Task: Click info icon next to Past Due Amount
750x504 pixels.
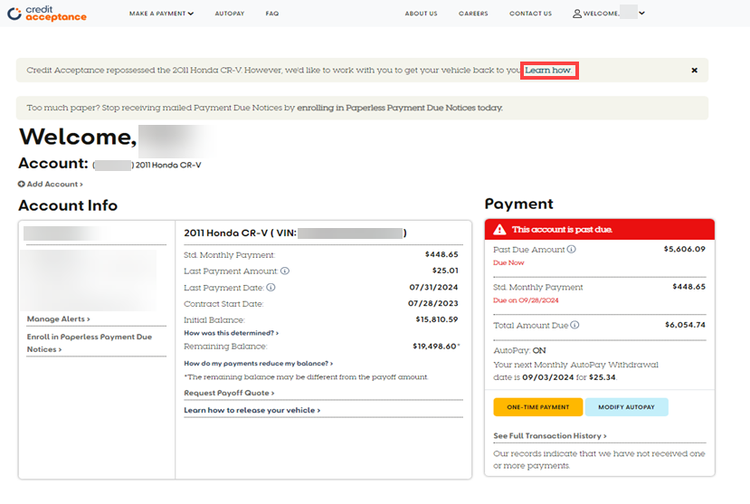Action: pyautogui.click(x=571, y=249)
